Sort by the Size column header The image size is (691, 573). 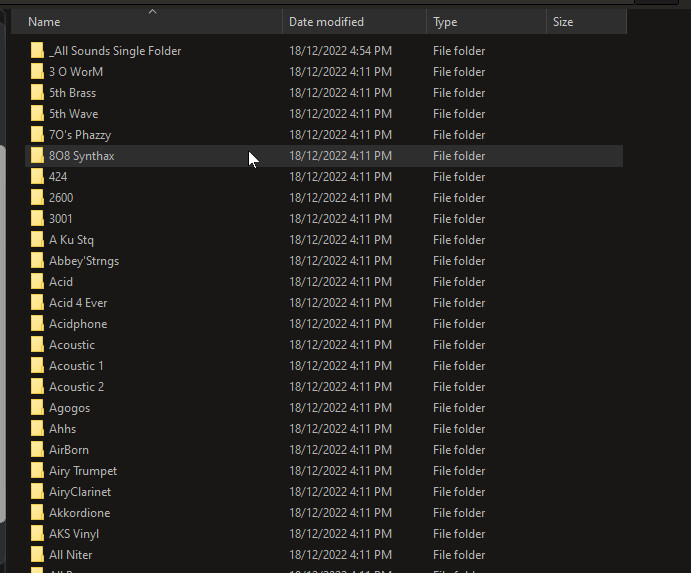[587, 22]
